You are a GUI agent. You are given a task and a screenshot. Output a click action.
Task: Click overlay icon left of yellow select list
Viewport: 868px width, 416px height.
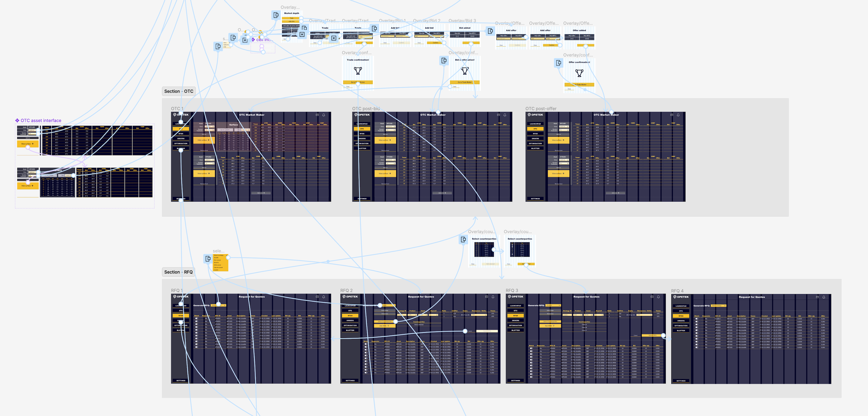(x=208, y=258)
